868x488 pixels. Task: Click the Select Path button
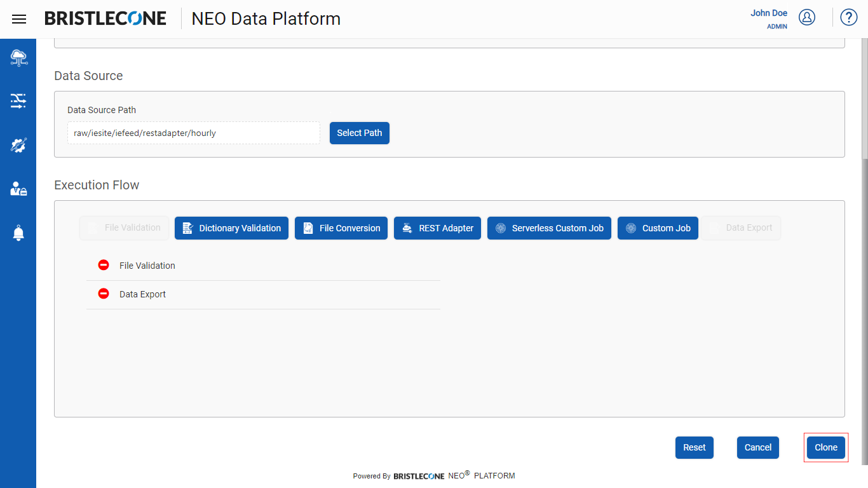coord(360,133)
